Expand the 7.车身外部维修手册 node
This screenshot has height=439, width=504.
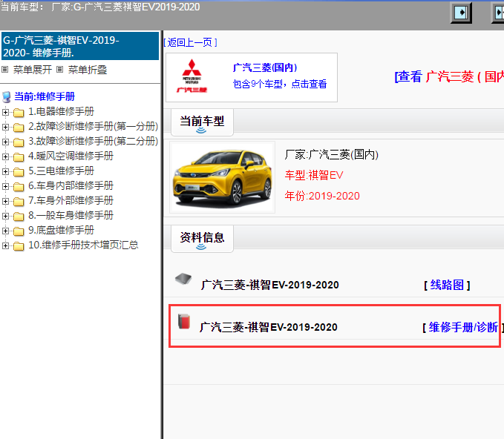5,201
